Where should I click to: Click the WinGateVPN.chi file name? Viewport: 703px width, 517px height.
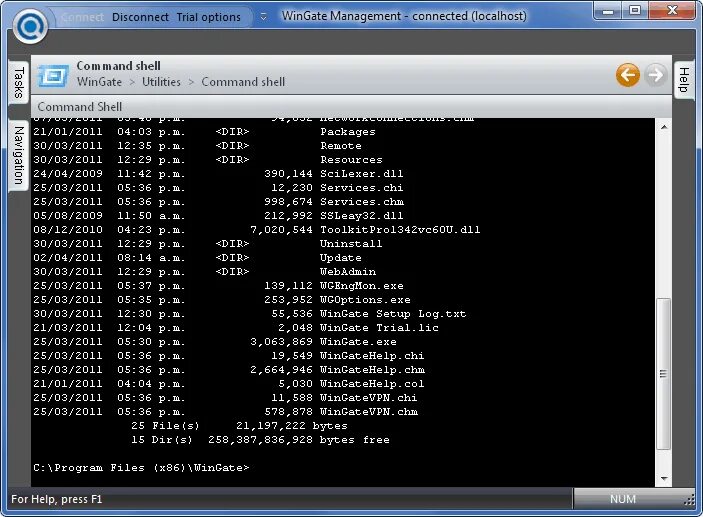coord(369,398)
